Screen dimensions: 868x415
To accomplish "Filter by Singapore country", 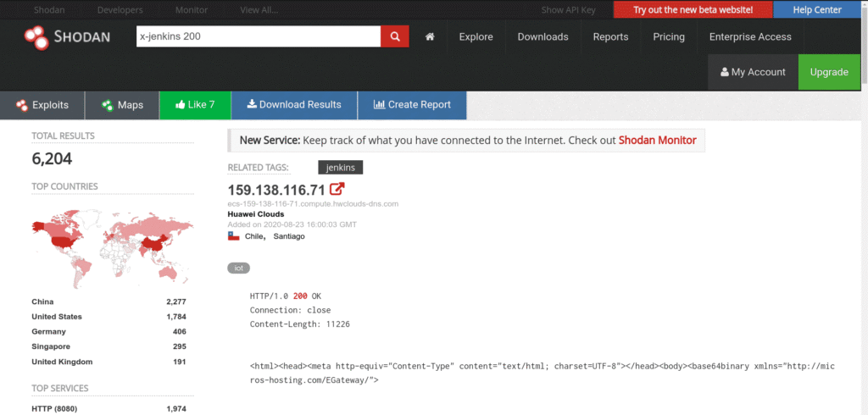I will pos(51,346).
